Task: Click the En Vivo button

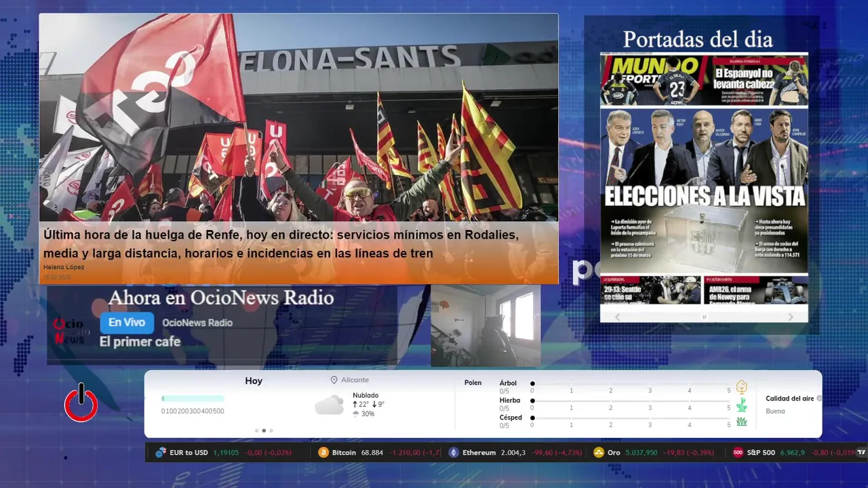Action: point(127,323)
